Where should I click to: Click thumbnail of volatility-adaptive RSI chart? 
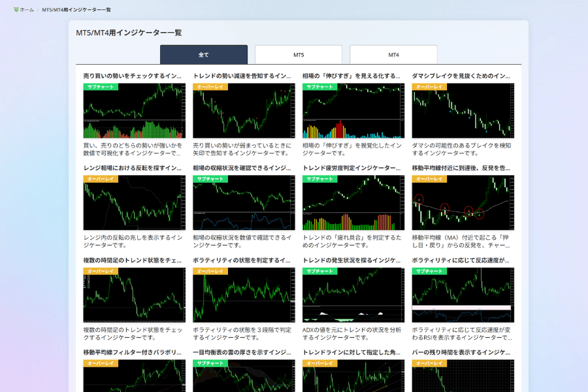(463, 295)
